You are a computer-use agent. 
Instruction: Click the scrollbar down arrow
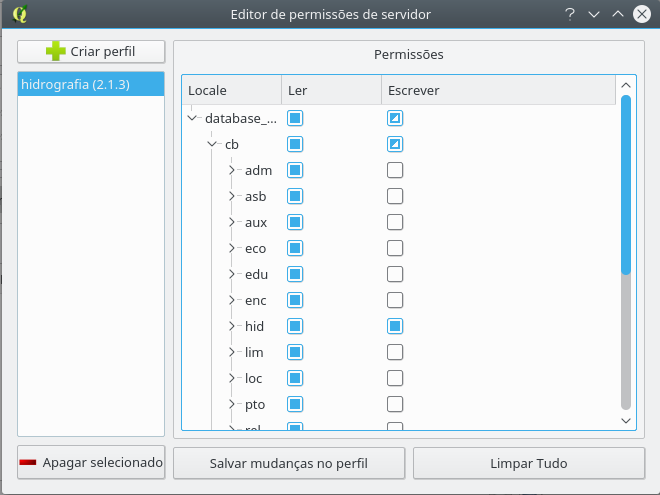[x=626, y=420]
